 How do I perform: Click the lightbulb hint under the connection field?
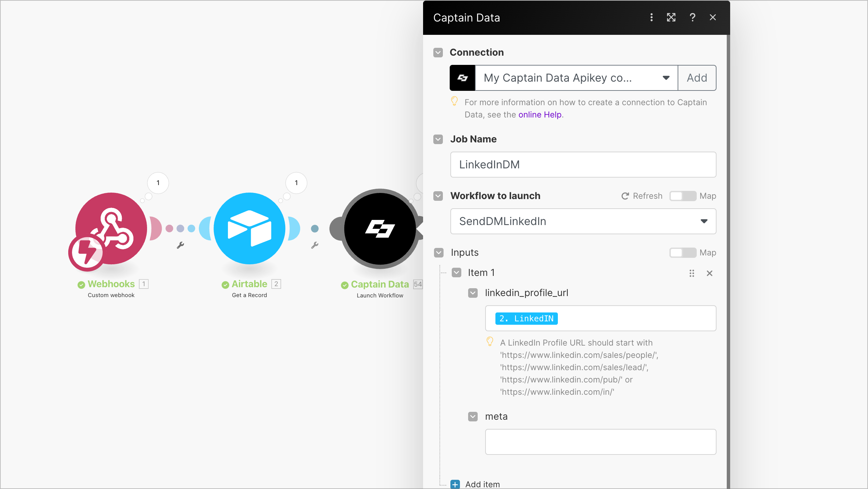coord(454,101)
